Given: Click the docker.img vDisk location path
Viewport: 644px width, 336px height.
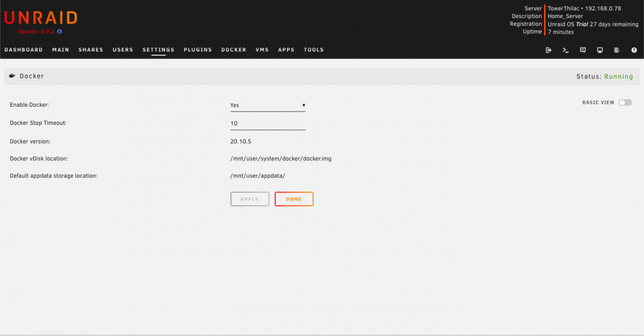Looking at the screenshot, I should [281, 158].
